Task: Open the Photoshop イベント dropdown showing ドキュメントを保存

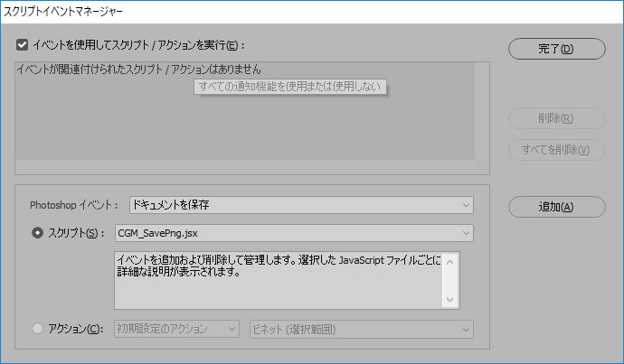Action: click(x=301, y=205)
